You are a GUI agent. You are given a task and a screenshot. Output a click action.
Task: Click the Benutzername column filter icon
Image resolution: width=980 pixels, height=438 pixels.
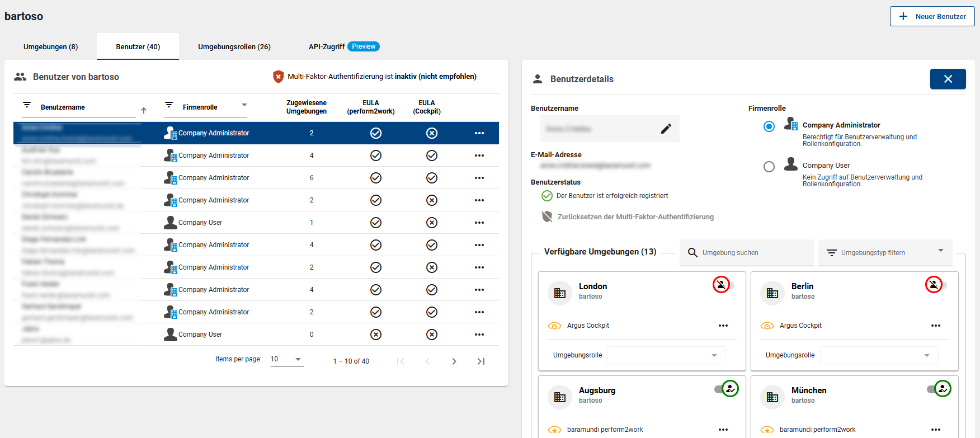(27, 105)
